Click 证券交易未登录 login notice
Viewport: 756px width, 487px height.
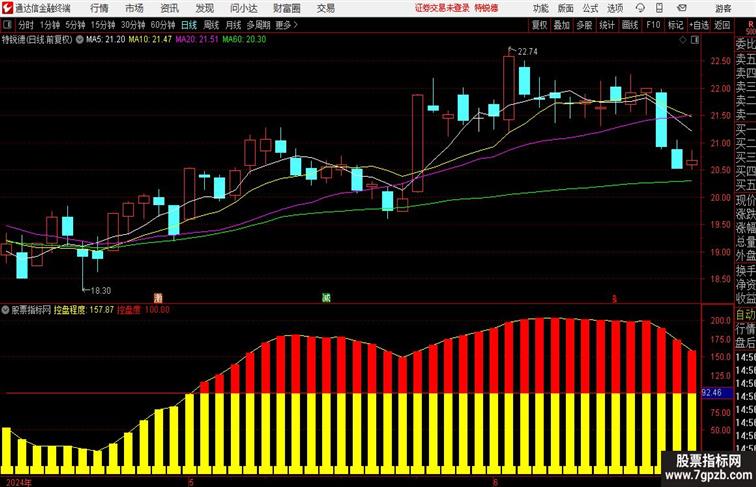click(x=442, y=8)
